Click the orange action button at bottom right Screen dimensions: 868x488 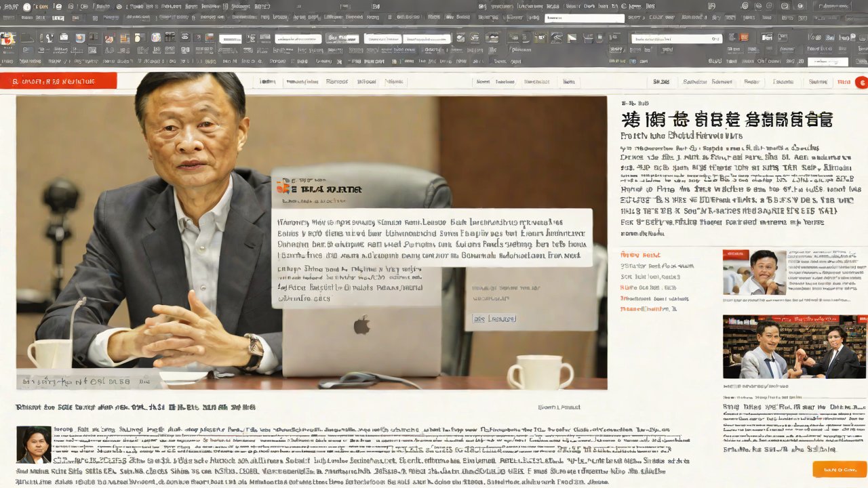click(x=839, y=469)
